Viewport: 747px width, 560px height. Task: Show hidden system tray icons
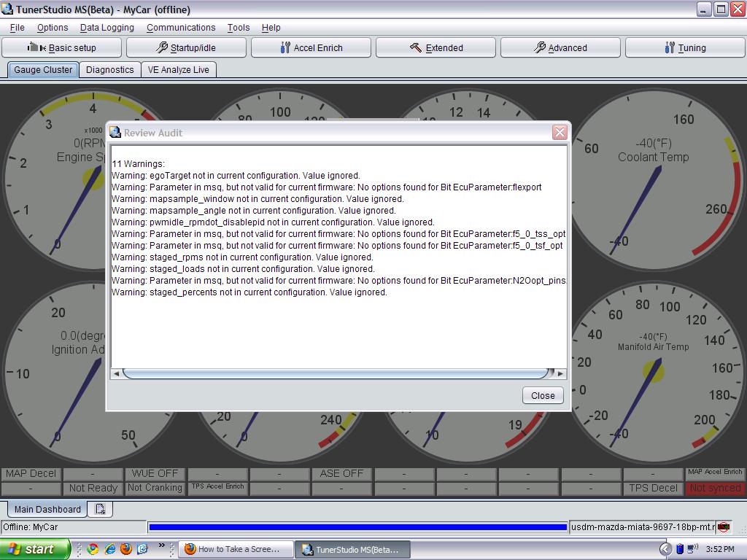click(x=665, y=549)
